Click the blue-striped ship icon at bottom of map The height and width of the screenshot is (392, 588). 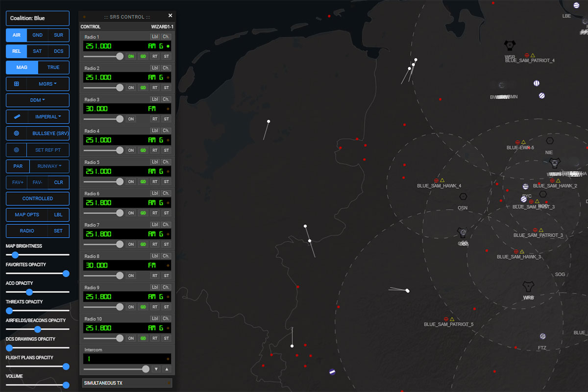pos(332,372)
